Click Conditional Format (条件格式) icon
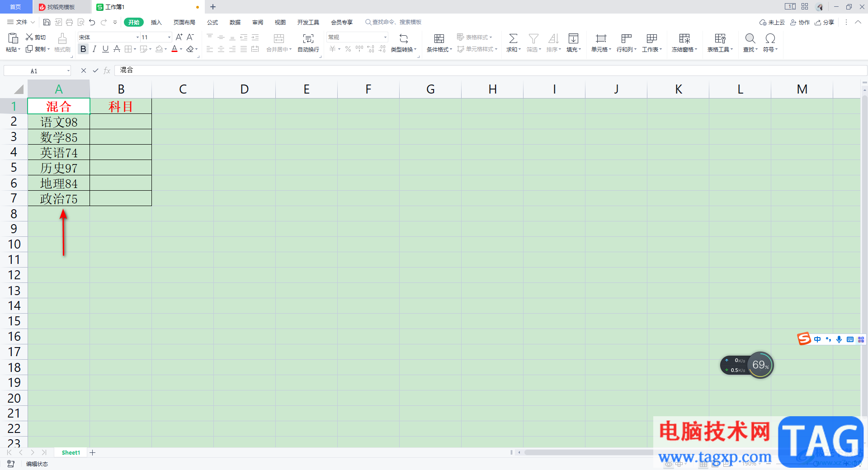 [439, 38]
